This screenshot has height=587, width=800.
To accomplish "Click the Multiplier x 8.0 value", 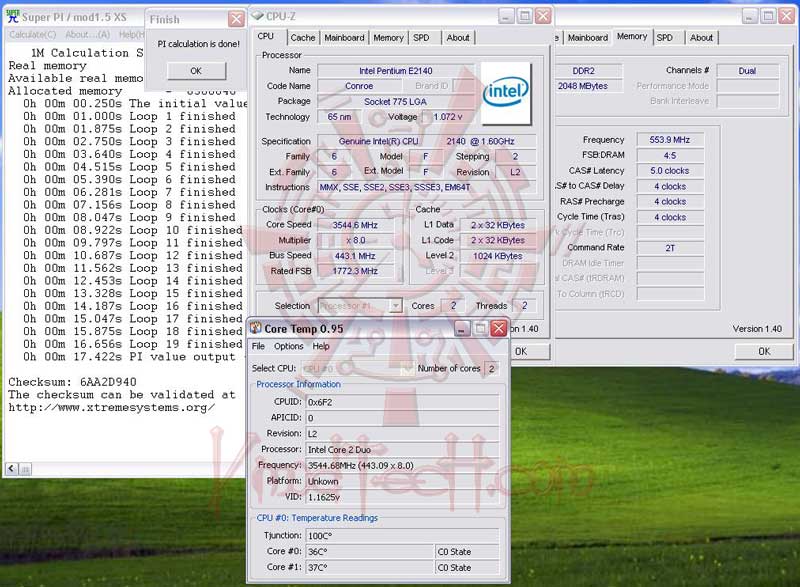I will point(355,240).
